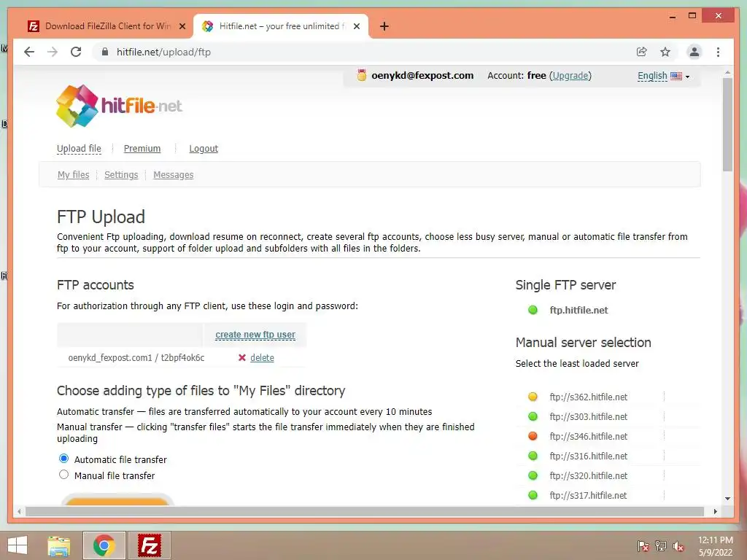Screen dimensions: 747x560
Task: Click the Action Center flag tray icon
Action: point(643,546)
